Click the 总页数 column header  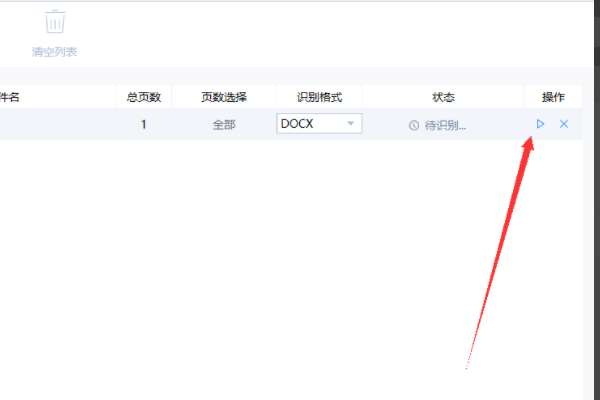pos(144,97)
